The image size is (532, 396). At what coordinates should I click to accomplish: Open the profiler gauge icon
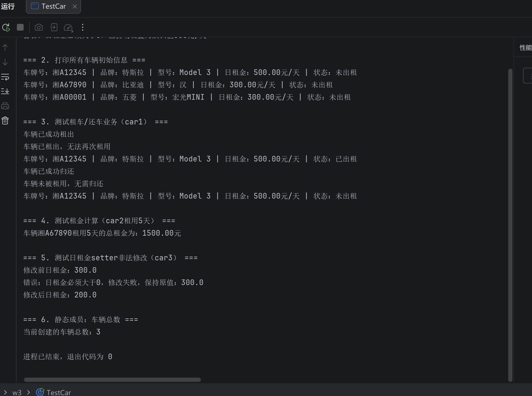(68, 28)
